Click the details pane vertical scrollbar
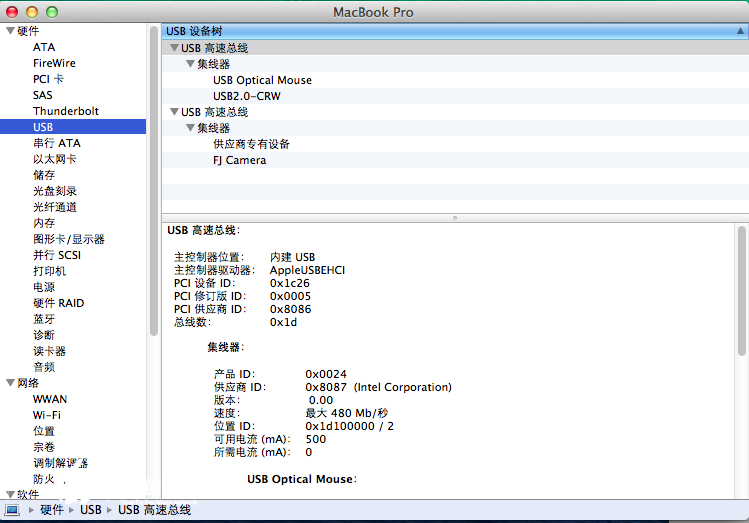This screenshot has width=749, height=523. click(x=741, y=290)
